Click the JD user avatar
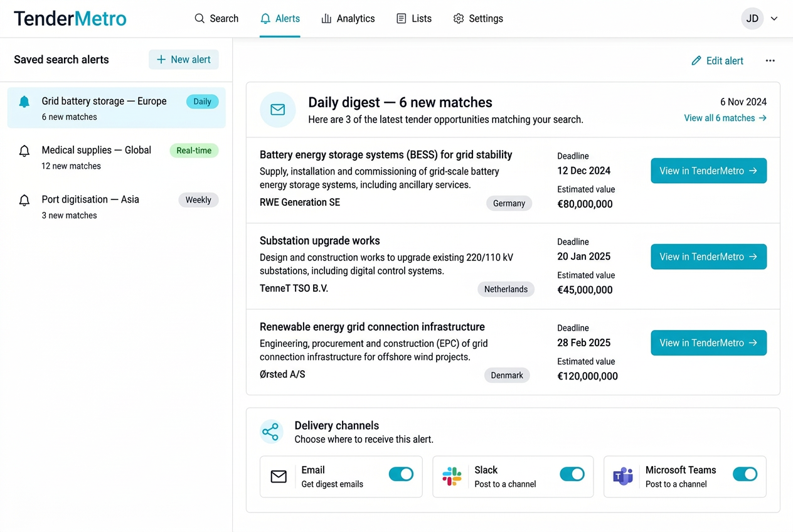The image size is (793, 532). point(752,18)
